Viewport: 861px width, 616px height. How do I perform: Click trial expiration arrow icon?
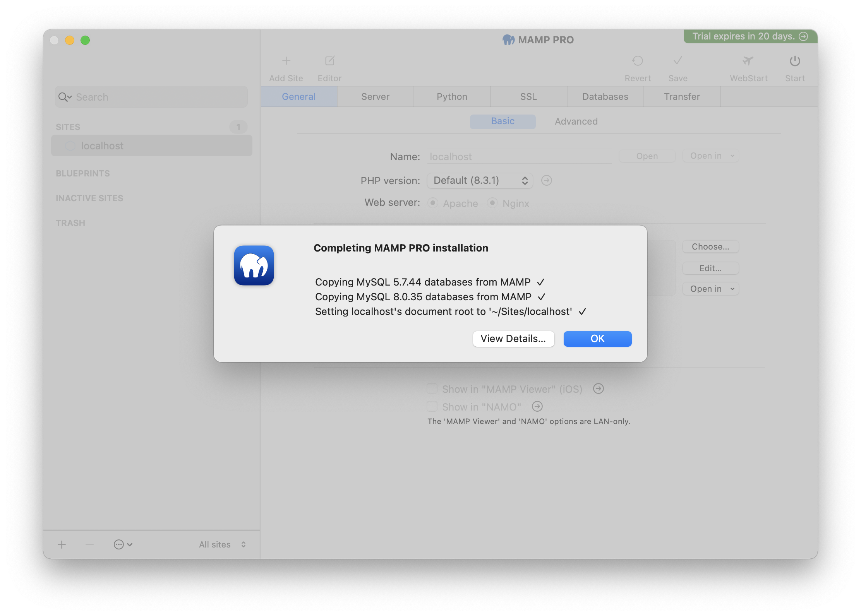point(804,36)
